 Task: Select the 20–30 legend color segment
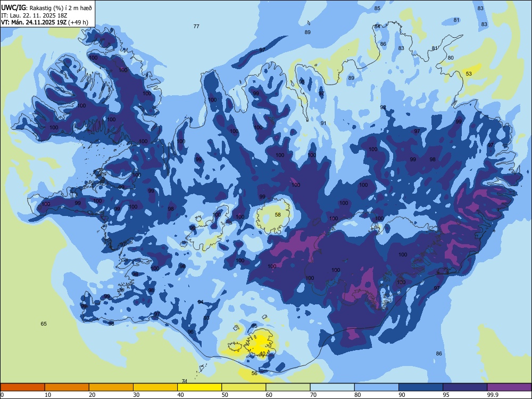pos(111,387)
